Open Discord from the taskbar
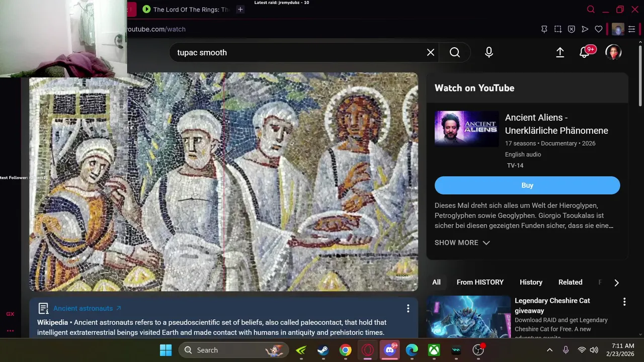 click(390, 350)
